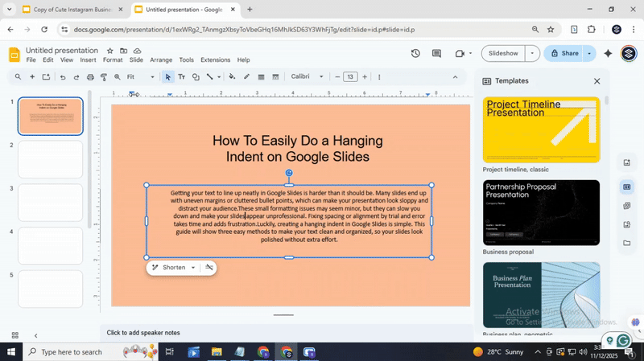
Task: Open the Arrange menu
Action: [161, 60]
